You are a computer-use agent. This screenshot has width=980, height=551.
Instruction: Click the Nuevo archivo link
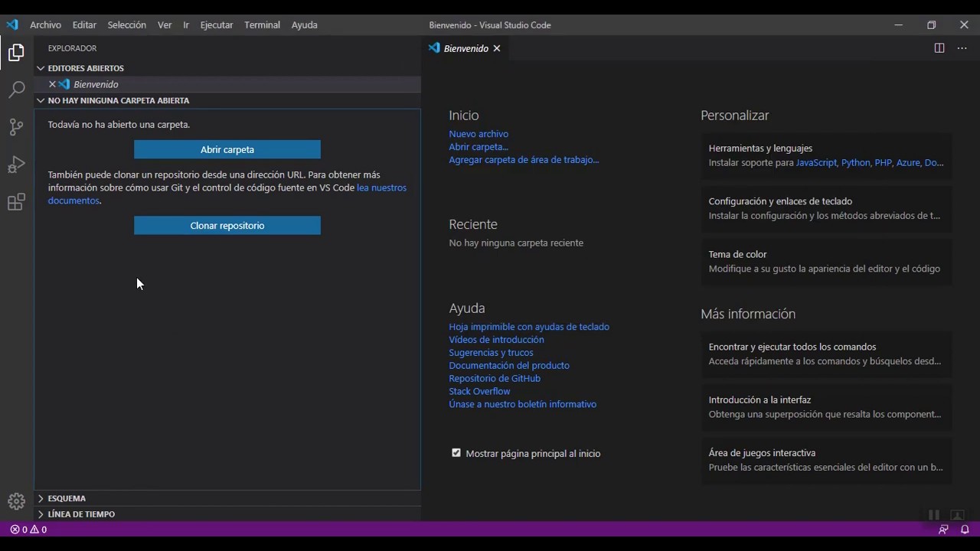point(479,134)
